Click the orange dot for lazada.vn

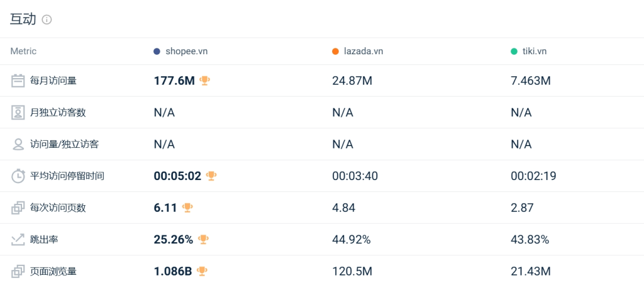pyautogui.click(x=335, y=51)
